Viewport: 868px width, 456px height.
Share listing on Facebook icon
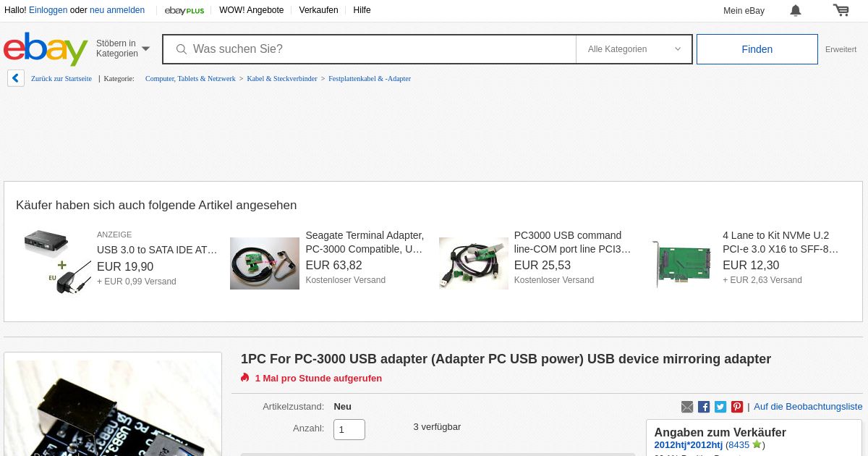coord(704,407)
